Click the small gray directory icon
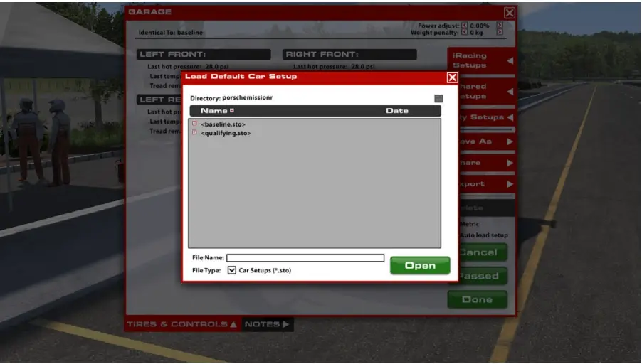Viewport: 642px width, 364px height. point(438,98)
